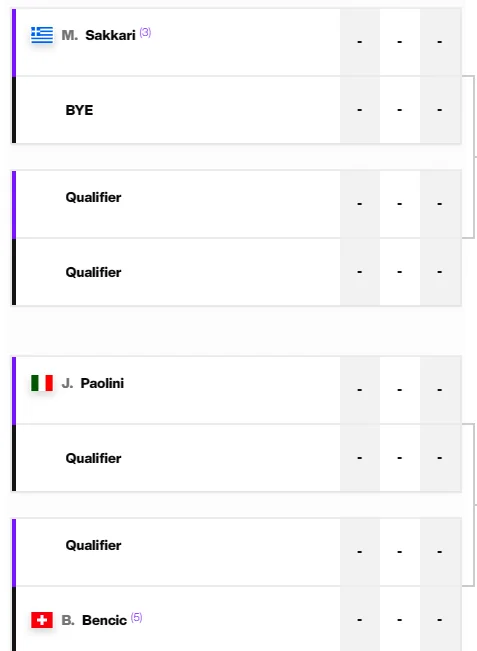Open M. Sakkari player profile
477x651 pixels.
pos(98,35)
